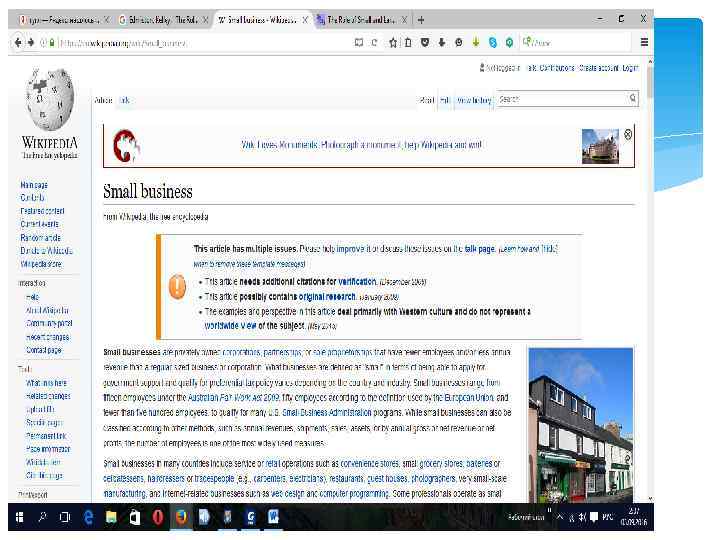
Task: Show hidden system tray icons chevron
Action: pos(559,517)
